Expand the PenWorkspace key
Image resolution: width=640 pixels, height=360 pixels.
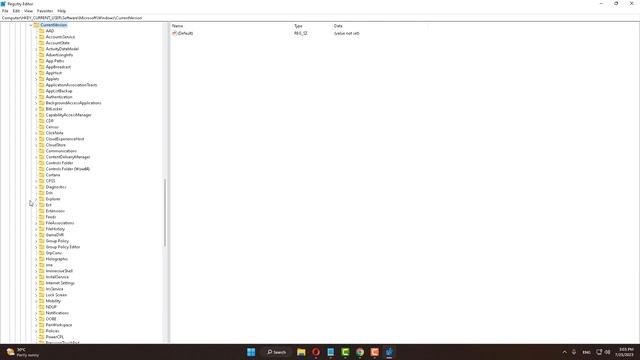(x=36, y=325)
